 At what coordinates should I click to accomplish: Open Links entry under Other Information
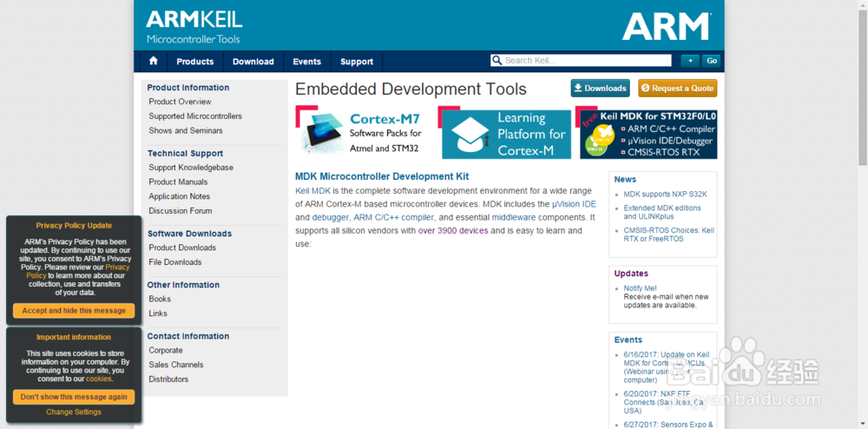[x=158, y=313]
